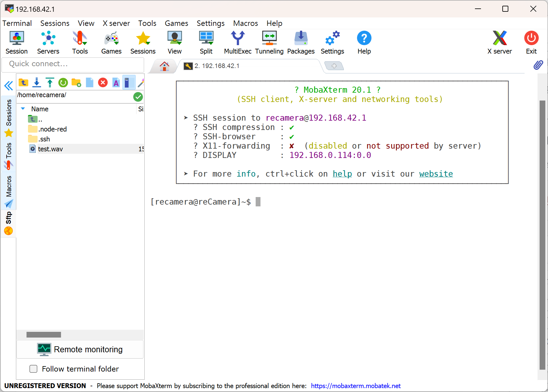This screenshot has width=548, height=392.
Task: Click the terminal vertical scrollbar
Action: (x=542, y=235)
